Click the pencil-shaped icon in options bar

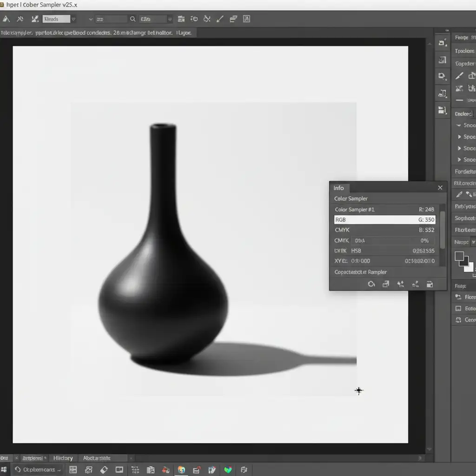220,19
